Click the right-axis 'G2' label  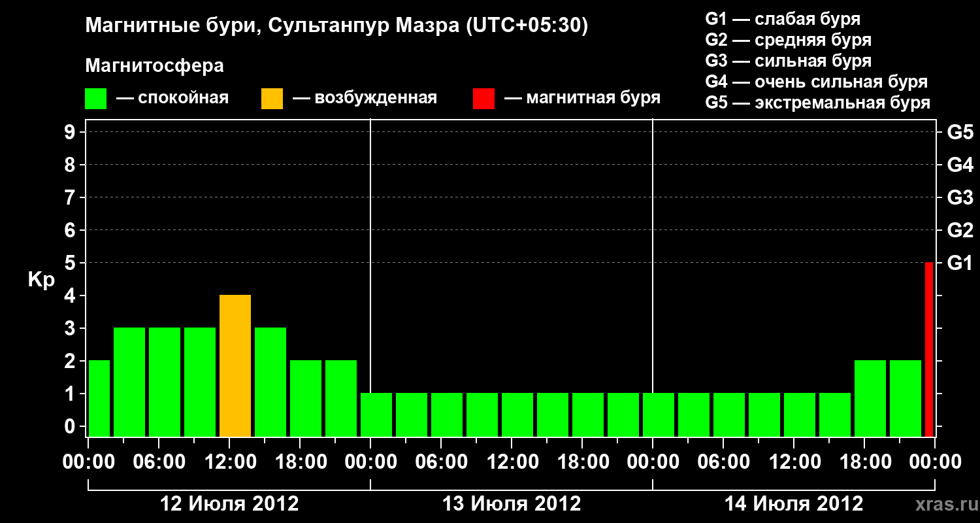point(960,230)
